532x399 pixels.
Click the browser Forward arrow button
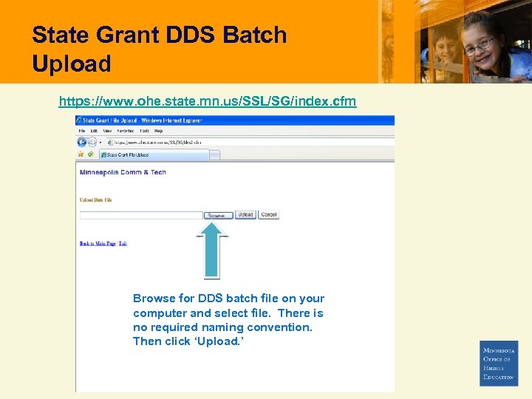pos(92,142)
